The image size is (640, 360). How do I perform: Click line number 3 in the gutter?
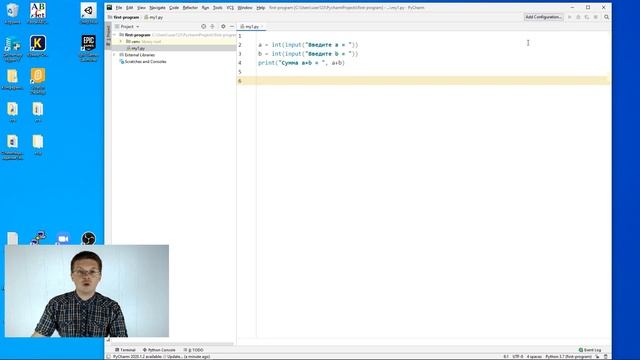240,54
